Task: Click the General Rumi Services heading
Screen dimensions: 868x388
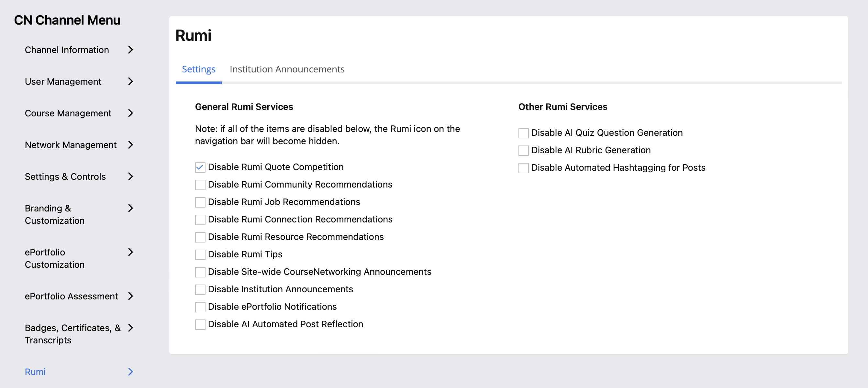Action: point(244,107)
